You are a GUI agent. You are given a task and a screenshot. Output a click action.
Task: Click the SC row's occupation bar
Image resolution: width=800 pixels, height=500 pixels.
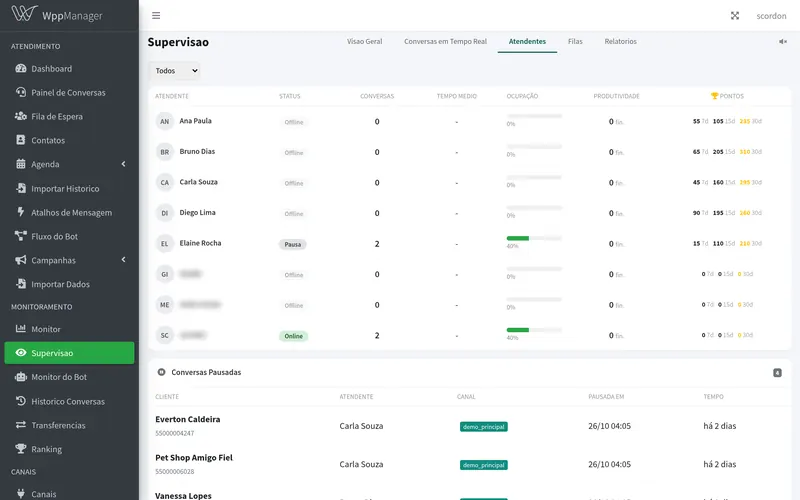[x=534, y=330]
